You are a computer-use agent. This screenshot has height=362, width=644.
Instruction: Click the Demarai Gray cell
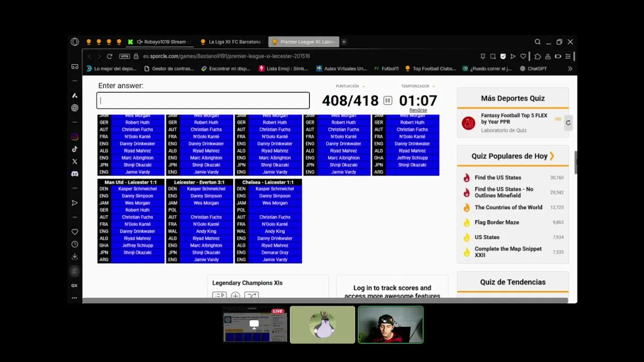click(275, 252)
